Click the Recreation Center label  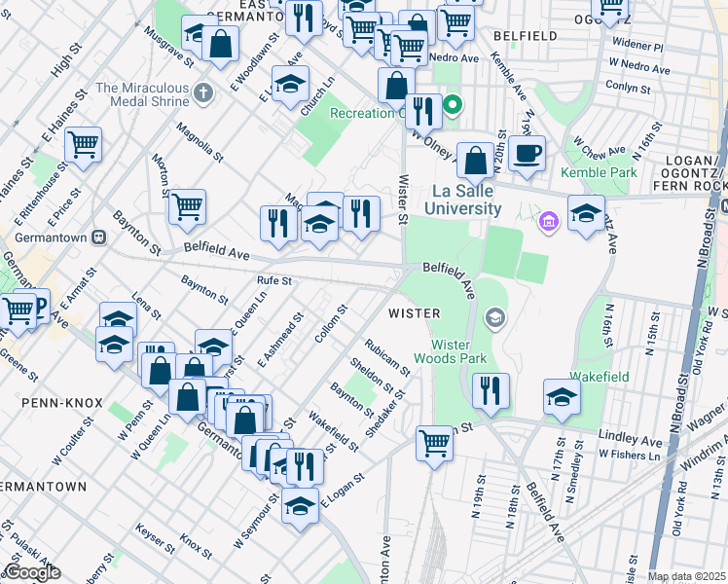point(367,113)
